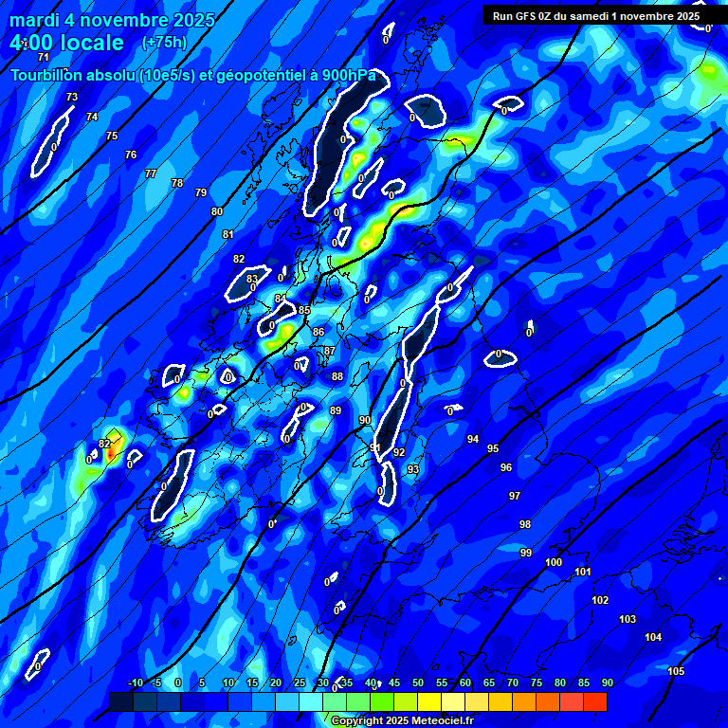
Task: Click the Run GFS 0Z banner
Action: click(x=596, y=16)
